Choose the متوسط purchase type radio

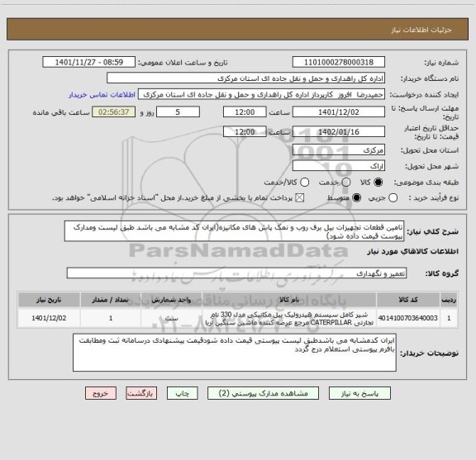coord(356,198)
